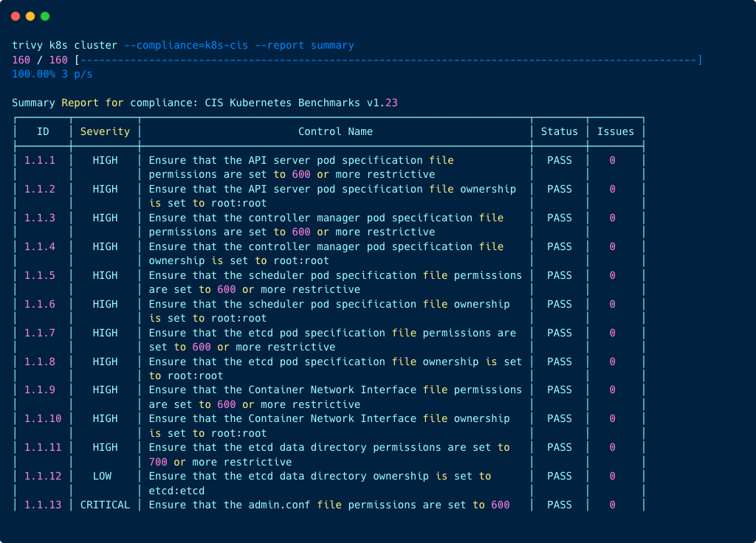
Task: Click the HIGH severity of row 1.1.11
Action: [105, 448]
